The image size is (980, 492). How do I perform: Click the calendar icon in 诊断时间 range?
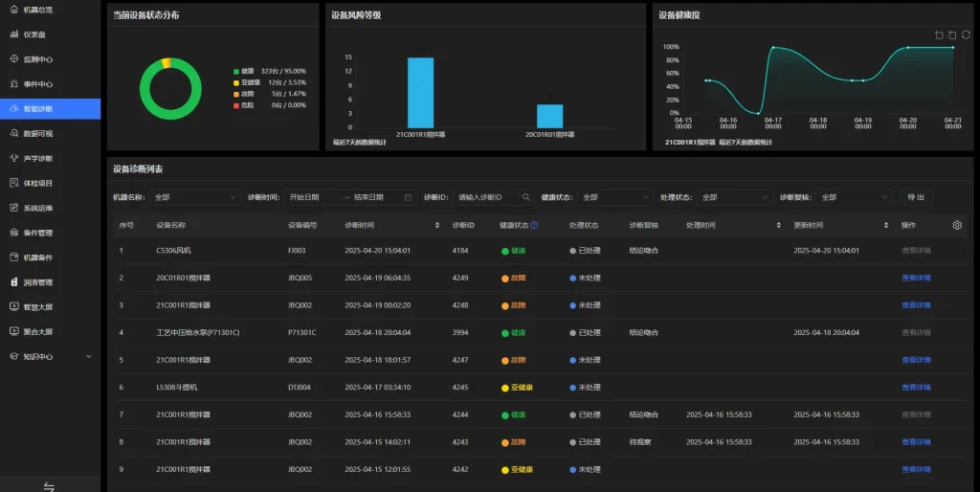[x=409, y=197]
